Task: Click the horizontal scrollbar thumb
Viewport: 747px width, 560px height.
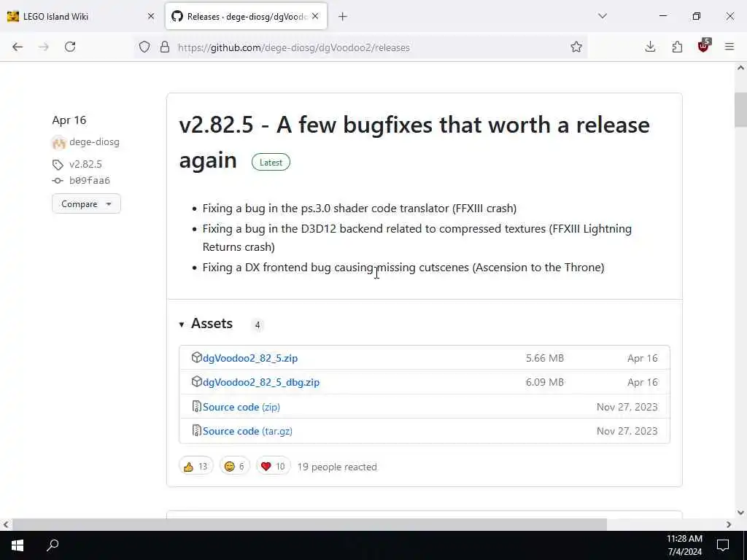Action: (x=309, y=525)
